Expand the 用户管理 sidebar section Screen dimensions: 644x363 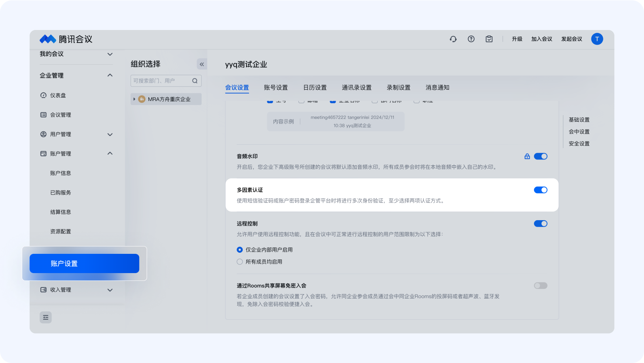click(110, 134)
